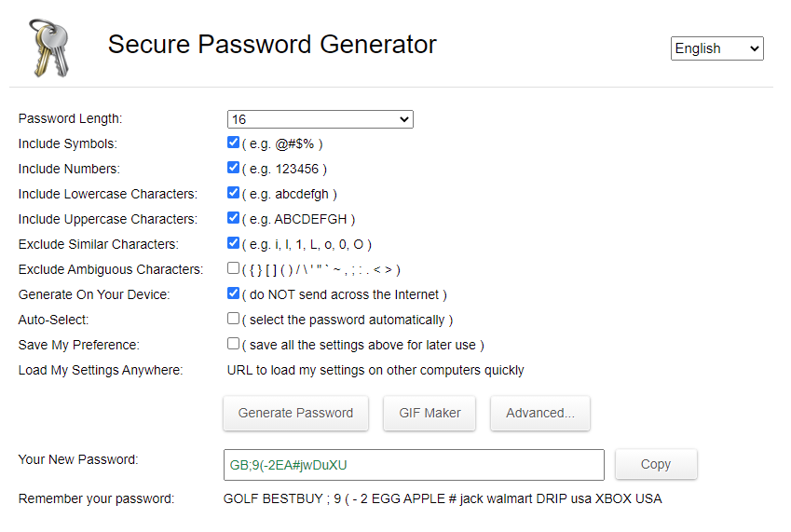The height and width of the screenshot is (532, 791).
Task: Click the settings URL description text
Action: pos(375,370)
